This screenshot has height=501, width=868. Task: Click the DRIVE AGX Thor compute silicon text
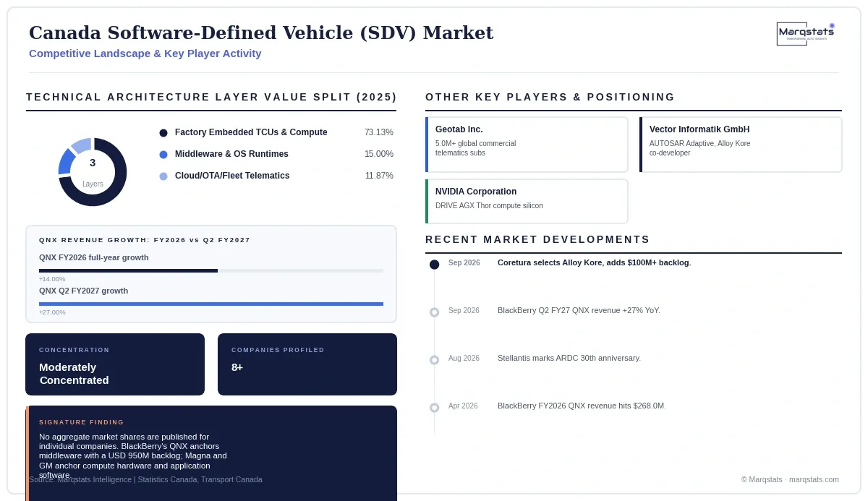[x=489, y=206]
